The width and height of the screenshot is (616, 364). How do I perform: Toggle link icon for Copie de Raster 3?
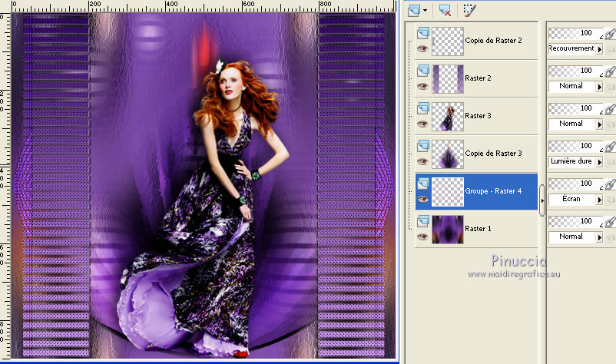[x=610, y=147]
